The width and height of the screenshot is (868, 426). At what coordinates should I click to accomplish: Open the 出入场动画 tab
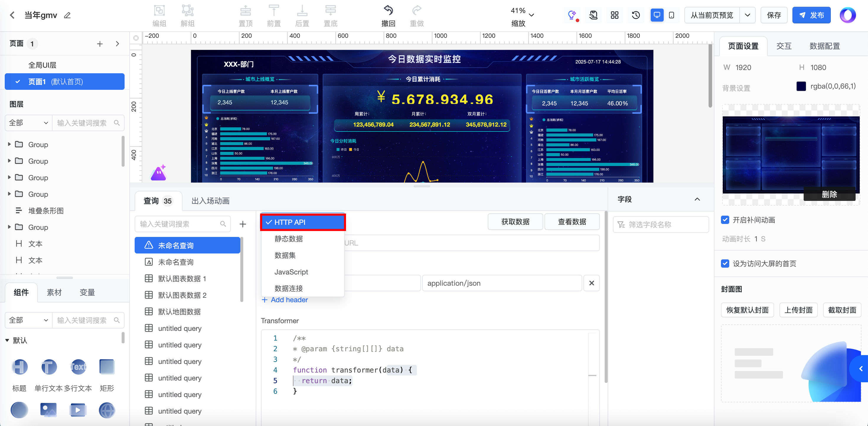click(210, 201)
